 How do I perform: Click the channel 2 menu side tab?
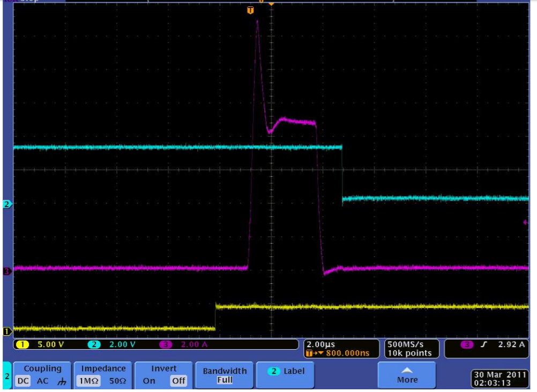pyautogui.click(x=7, y=376)
